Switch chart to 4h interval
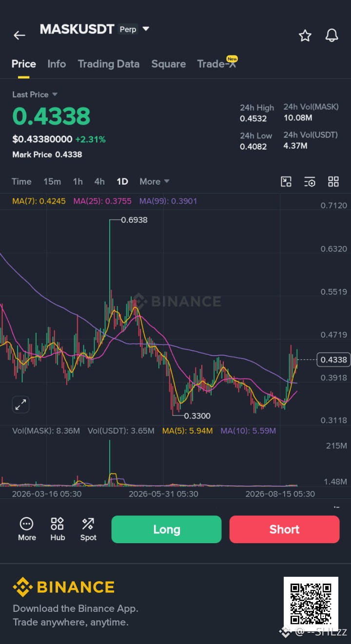This screenshot has height=644, width=351. [99, 182]
